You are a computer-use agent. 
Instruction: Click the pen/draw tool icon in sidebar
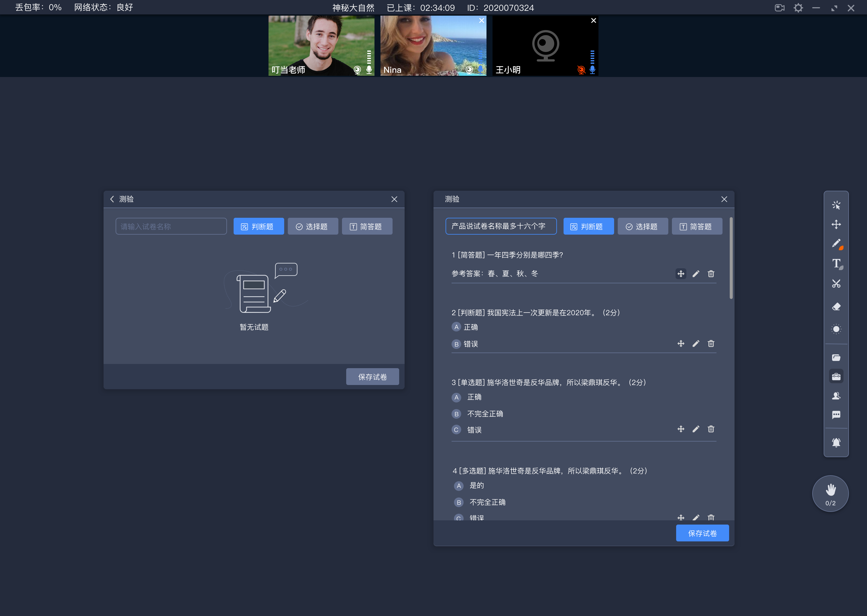pos(836,243)
